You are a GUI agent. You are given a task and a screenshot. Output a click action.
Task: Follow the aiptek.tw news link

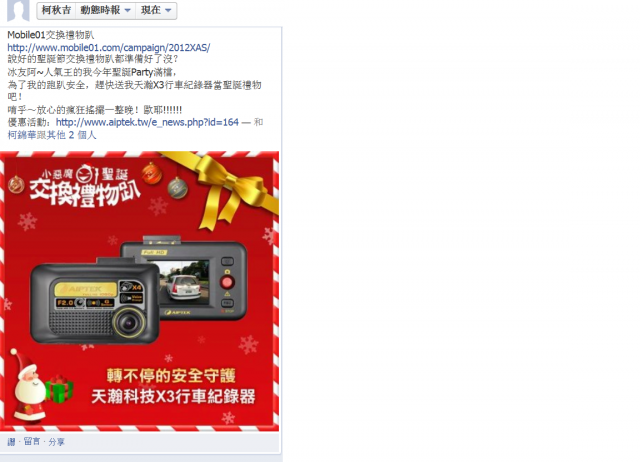[x=147, y=122]
